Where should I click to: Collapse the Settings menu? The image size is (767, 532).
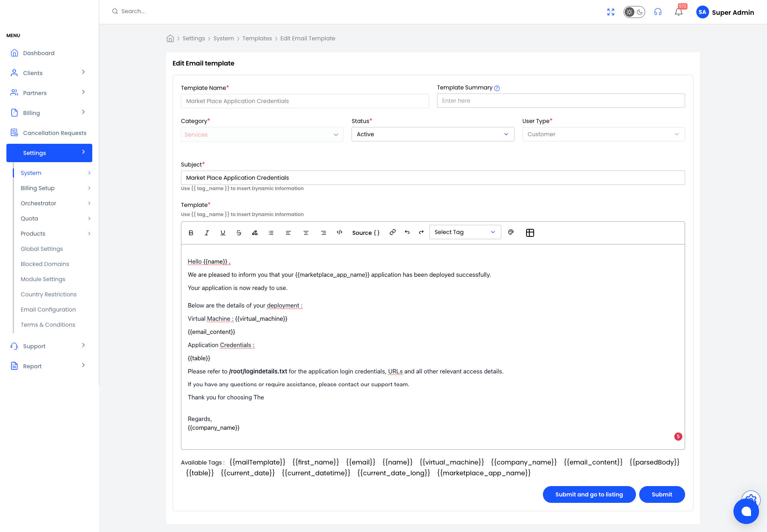[x=49, y=153]
